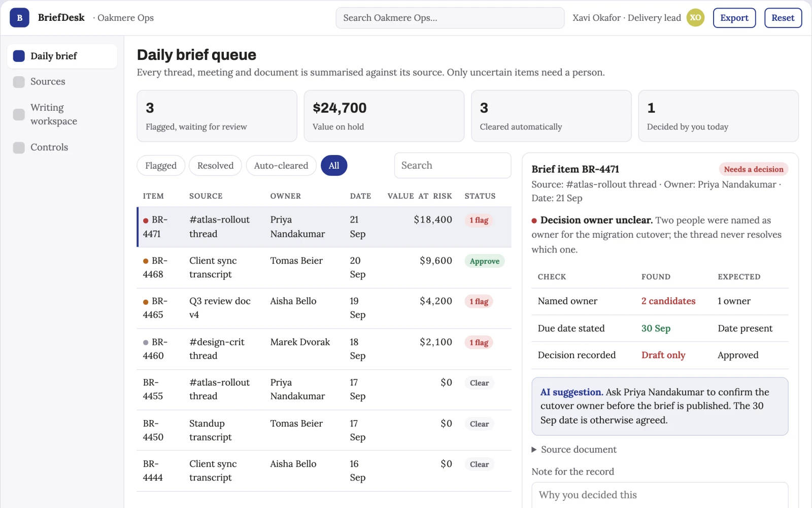Click the Sources sidebar icon

coord(19,82)
